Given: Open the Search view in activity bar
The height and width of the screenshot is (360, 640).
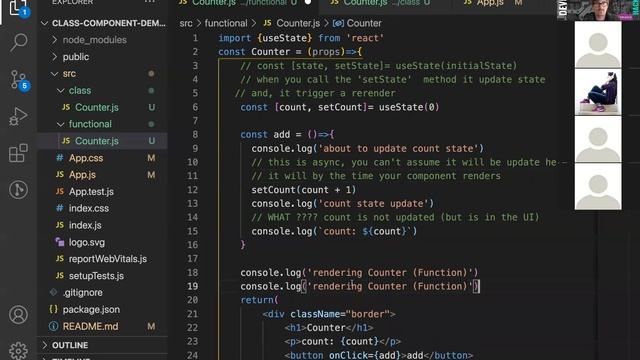Looking at the screenshot, I should [18, 42].
